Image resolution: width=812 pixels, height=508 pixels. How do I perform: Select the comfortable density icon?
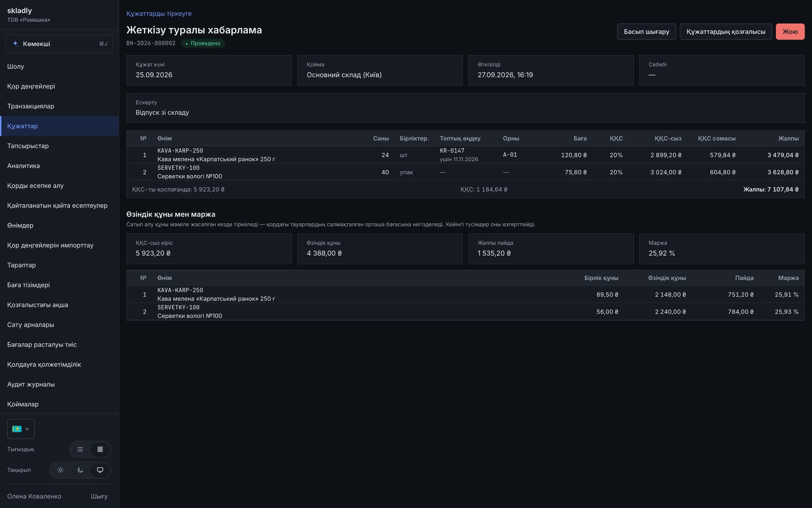(80, 449)
